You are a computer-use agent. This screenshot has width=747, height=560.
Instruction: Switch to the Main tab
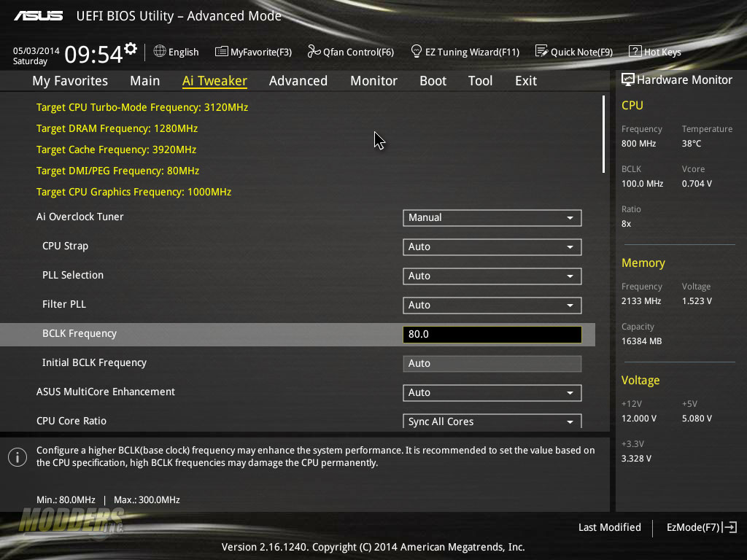coord(145,81)
